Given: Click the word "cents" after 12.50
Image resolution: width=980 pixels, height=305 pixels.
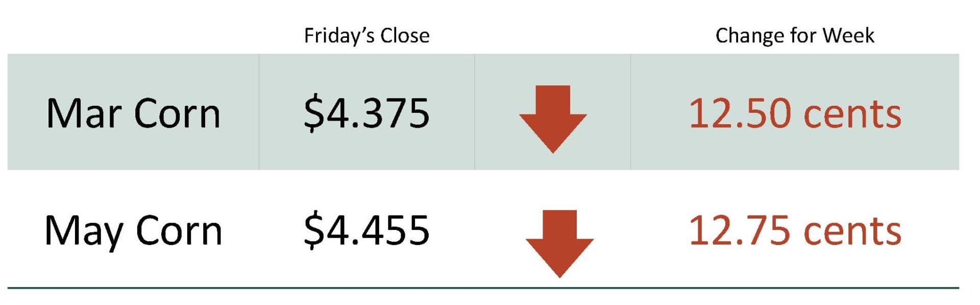Looking at the screenshot, I should (x=852, y=114).
